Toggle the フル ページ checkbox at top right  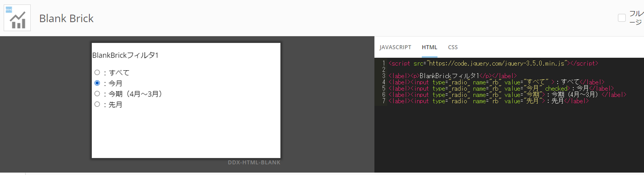[x=622, y=18]
